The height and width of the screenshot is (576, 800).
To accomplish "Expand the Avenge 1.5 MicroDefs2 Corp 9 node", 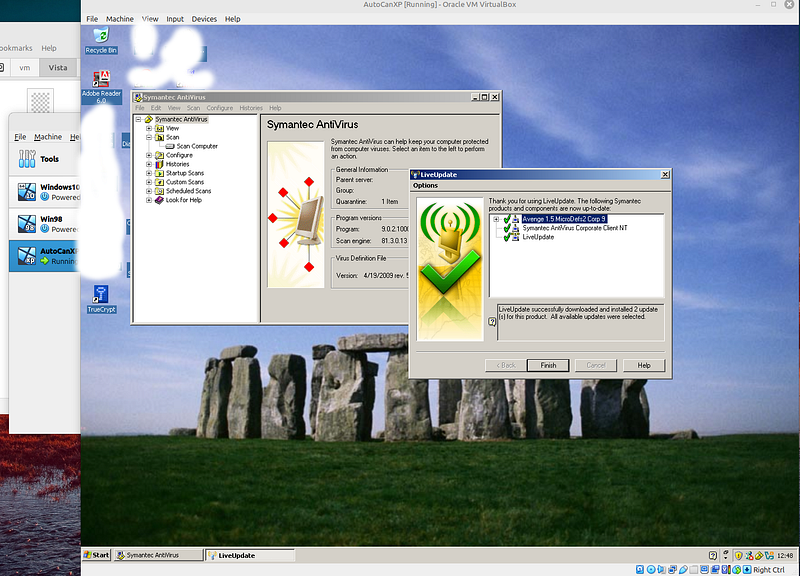I will [x=496, y=219].
